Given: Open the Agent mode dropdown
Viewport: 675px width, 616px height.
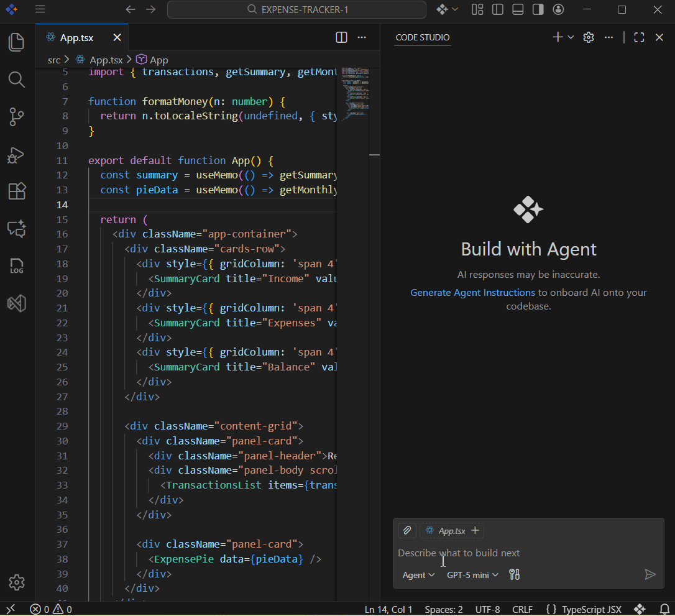Looking at the screenshot, I should [x=418, y=575].
